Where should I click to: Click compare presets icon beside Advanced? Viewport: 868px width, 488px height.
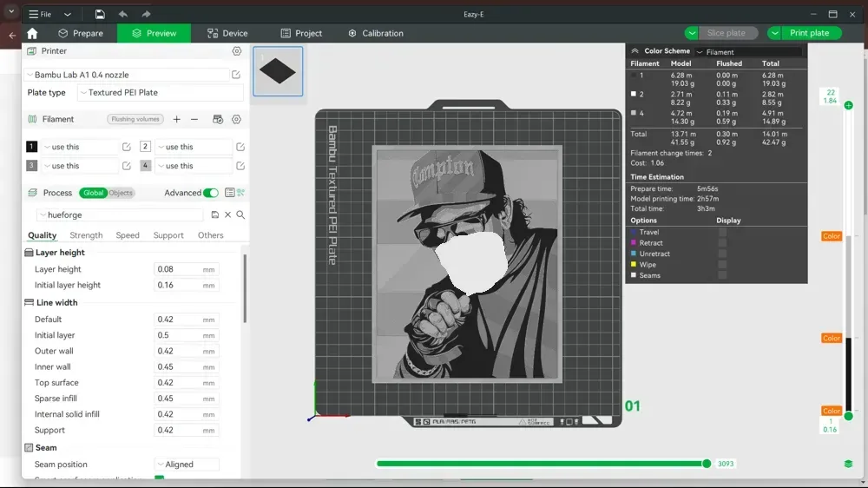pyautogui.click(x=240, y=193)
